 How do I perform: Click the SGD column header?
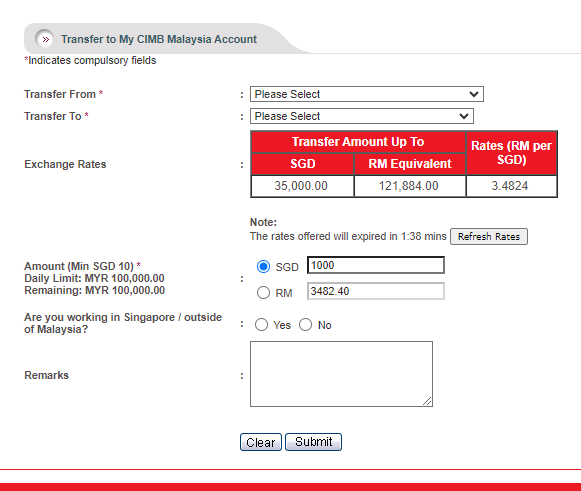click(302, 164)
